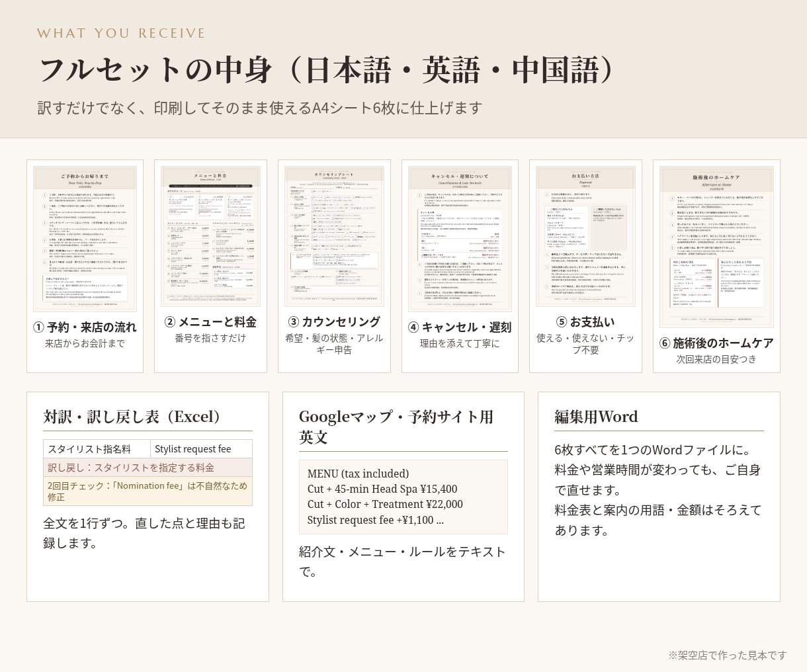807x672 pixels.
Task: Click the 対訳・訳し戻し表（Excel） heading
Action: 134,417
